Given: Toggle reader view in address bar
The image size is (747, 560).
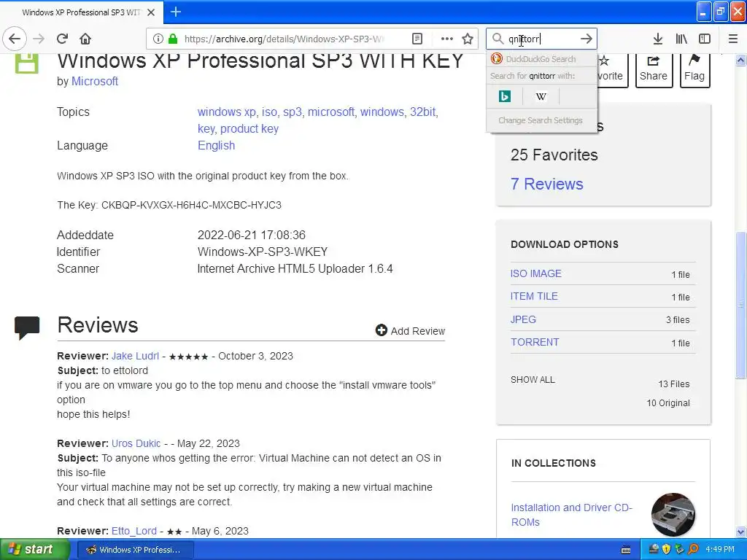Looking at the screenshot, I should click(417, 39).
